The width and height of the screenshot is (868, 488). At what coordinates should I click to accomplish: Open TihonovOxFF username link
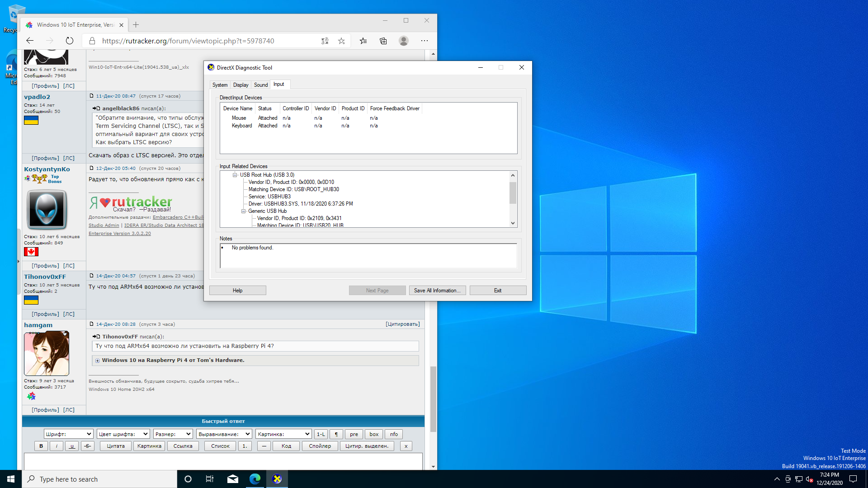click(x=45, y=277)
